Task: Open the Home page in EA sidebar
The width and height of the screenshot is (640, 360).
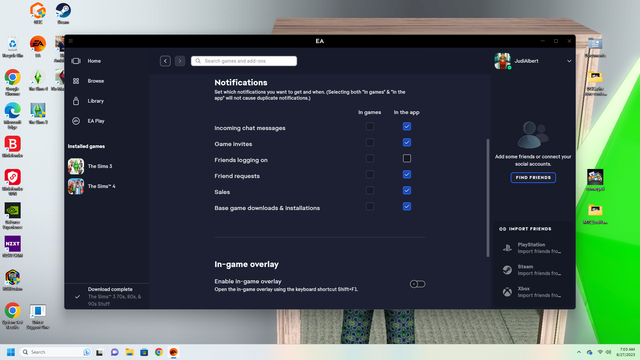Action: [94, 61]
